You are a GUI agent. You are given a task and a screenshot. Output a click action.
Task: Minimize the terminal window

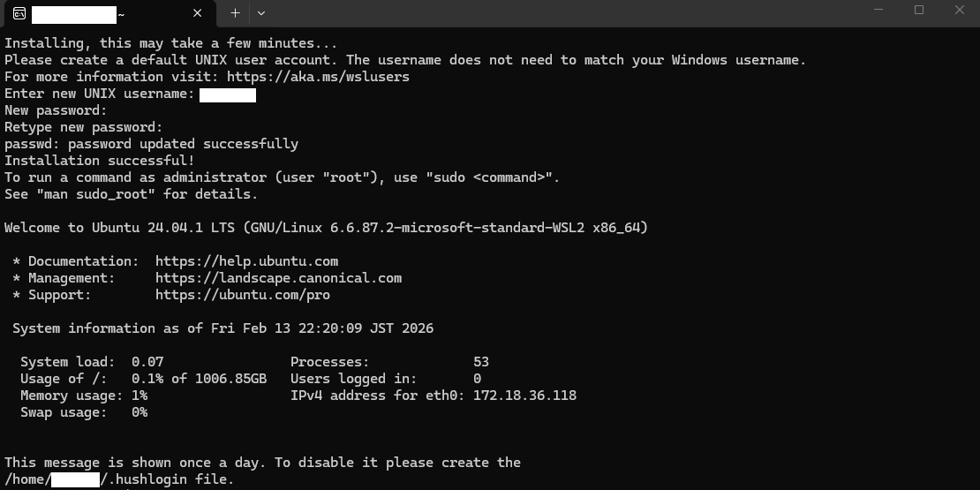878,11
